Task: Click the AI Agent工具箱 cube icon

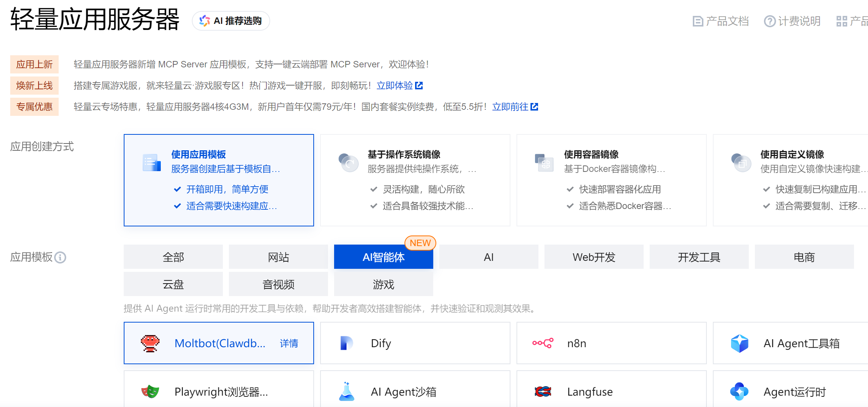Action: [739, 343]
